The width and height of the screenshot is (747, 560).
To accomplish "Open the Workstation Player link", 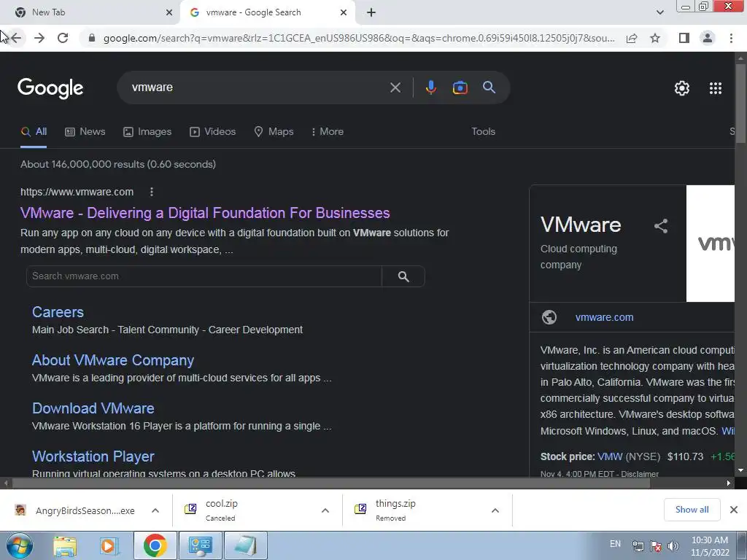I will pos(93,456).
